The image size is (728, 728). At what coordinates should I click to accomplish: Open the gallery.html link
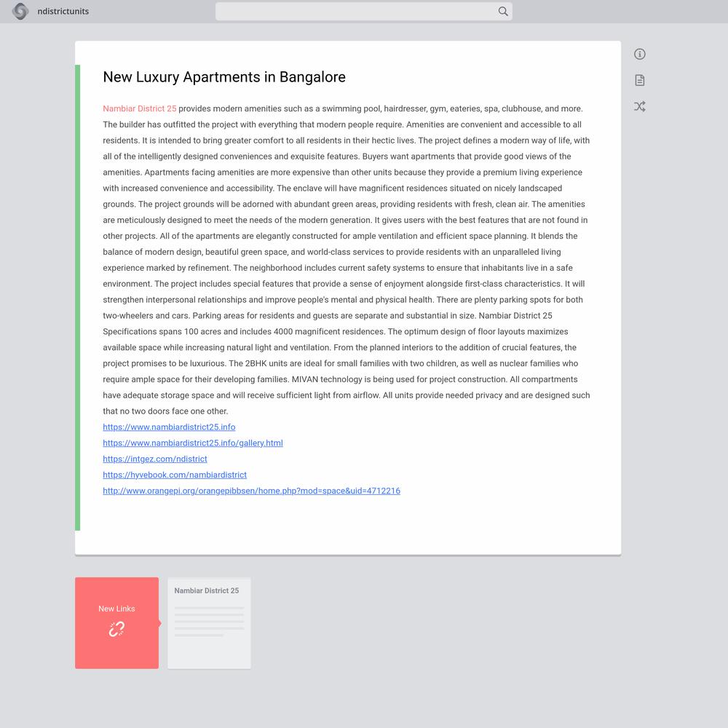tap(193, 443)
